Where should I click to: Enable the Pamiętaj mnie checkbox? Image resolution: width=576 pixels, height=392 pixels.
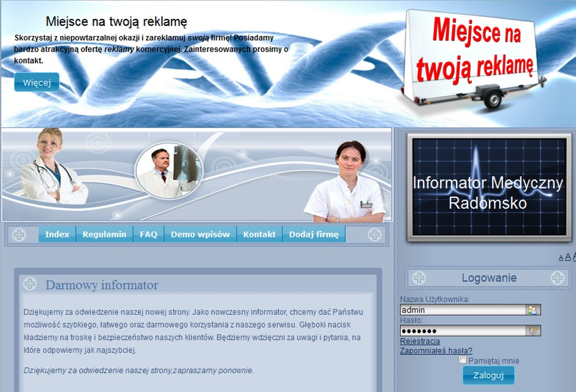463,360
